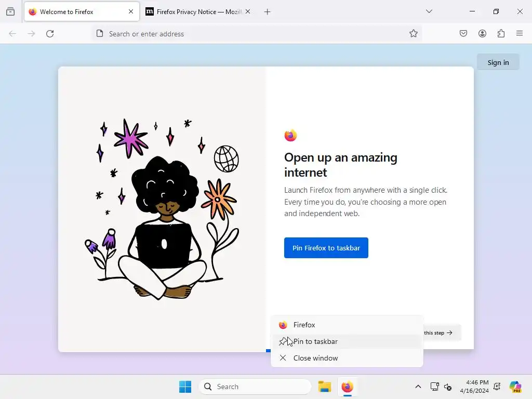Show hidden system tray icons
The image size is (532, 399).
click(418, 387)
